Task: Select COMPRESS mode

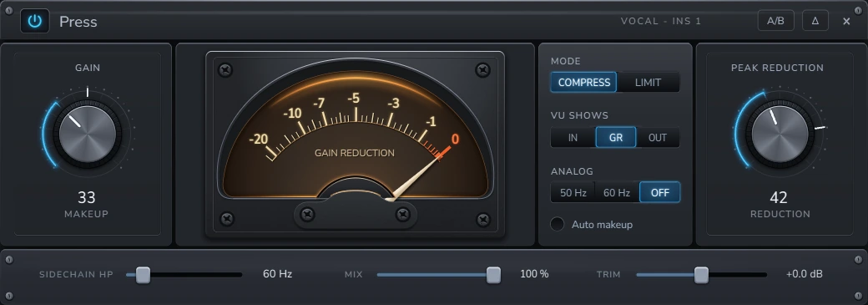Action: coord(584,83)
